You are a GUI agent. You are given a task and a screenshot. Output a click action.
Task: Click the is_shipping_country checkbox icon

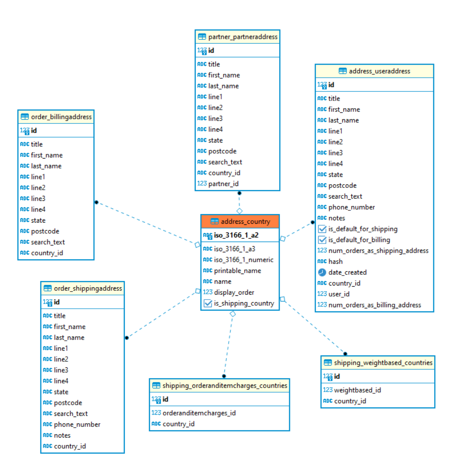coord(208,303)
